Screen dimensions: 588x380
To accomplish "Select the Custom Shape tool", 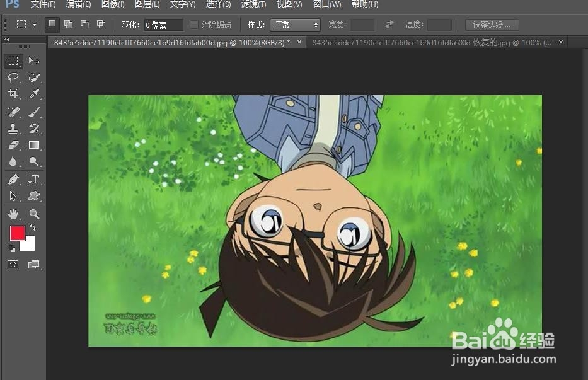I will [34, 196].
